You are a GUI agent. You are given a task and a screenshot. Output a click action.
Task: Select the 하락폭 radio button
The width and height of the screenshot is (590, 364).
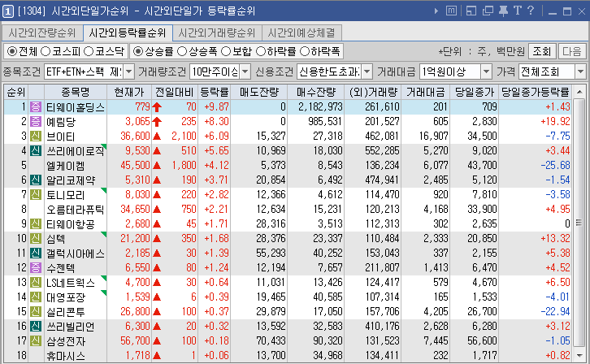pyautogui.click(x=305, y=51)
